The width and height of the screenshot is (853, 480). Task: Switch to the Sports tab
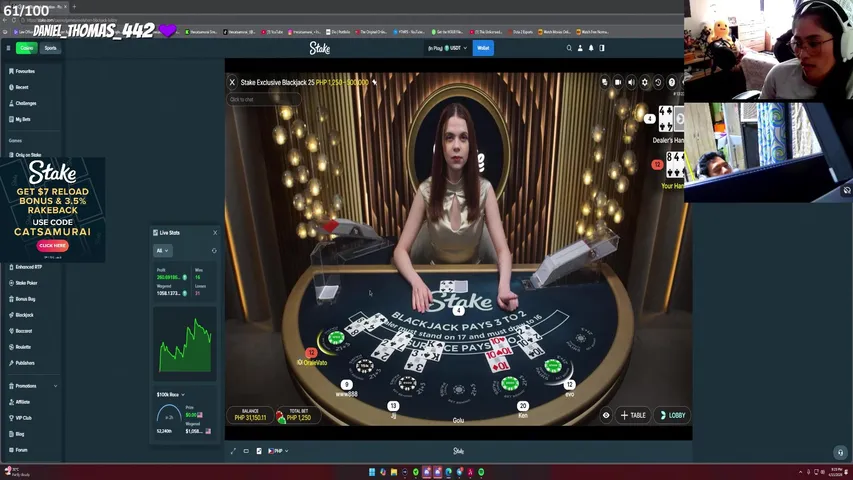pos(51,48)
